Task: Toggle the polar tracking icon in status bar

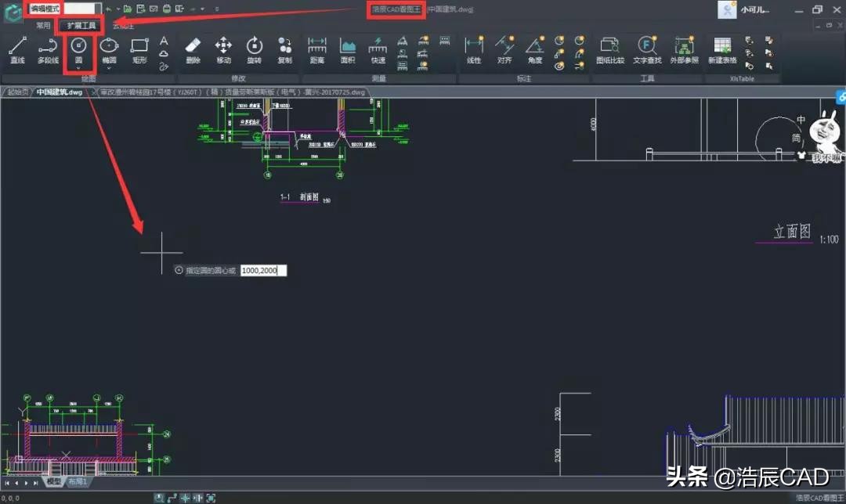Action: (x=172, y=498)
